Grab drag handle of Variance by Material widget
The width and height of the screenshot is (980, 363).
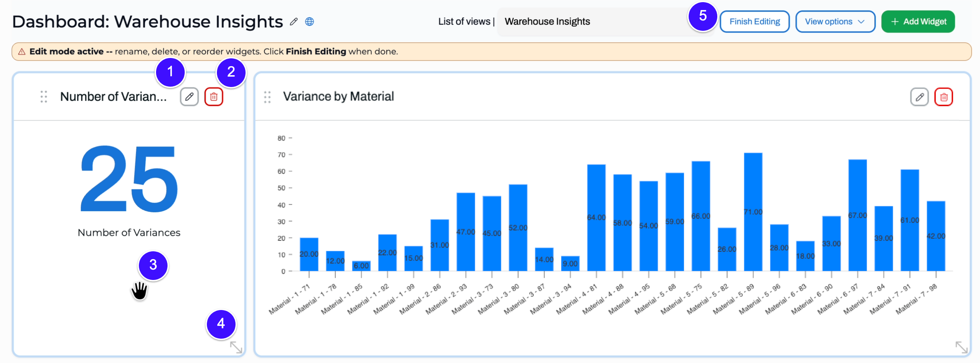pyautogui.click(x=267, y=97)
